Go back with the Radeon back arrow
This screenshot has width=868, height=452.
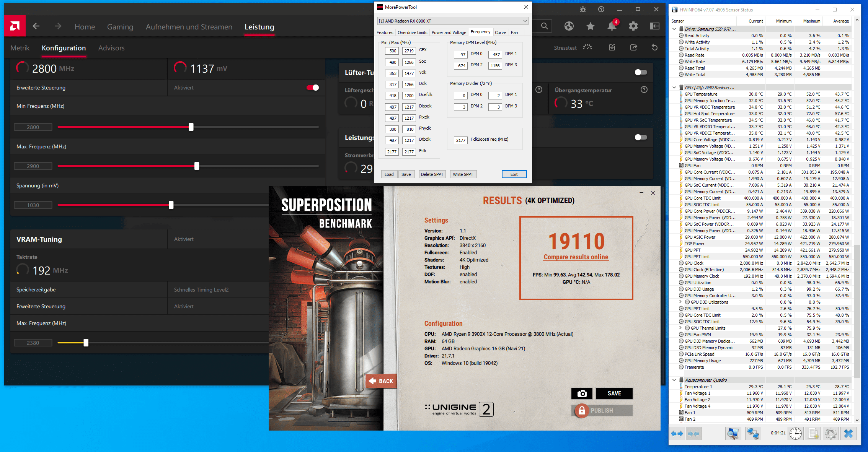36,26
